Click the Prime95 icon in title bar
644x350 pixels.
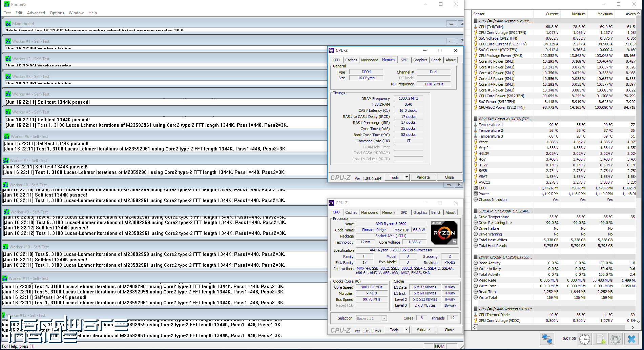click(x=7, y=4)
